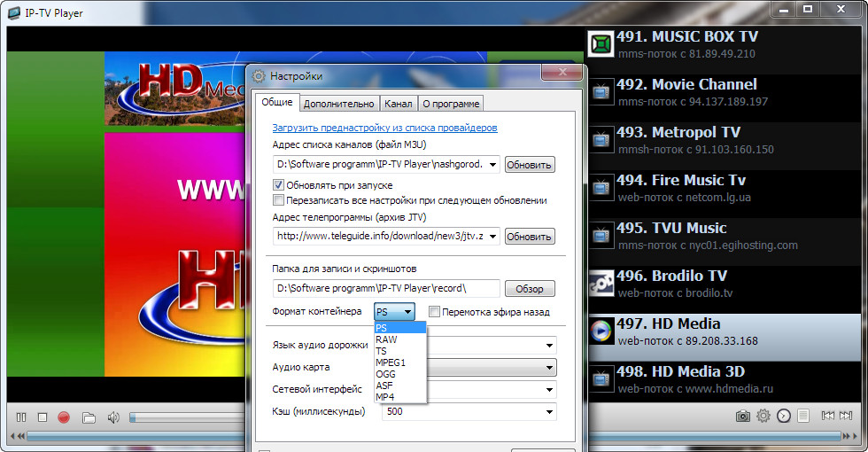Click the Fire Music Tv channel icon
This screenshot has height=452, width=868.
pyautogui.click(x=601, y=188)
